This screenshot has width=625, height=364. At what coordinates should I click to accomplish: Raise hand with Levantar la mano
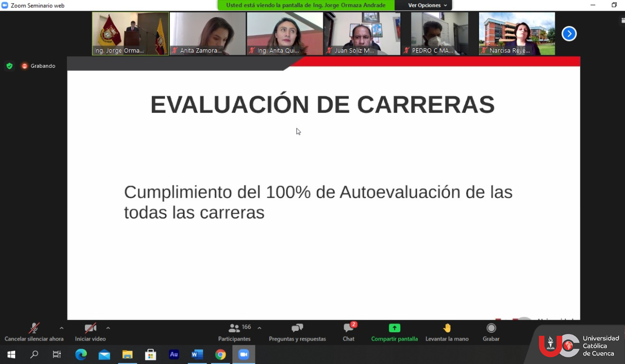point(447,332)
